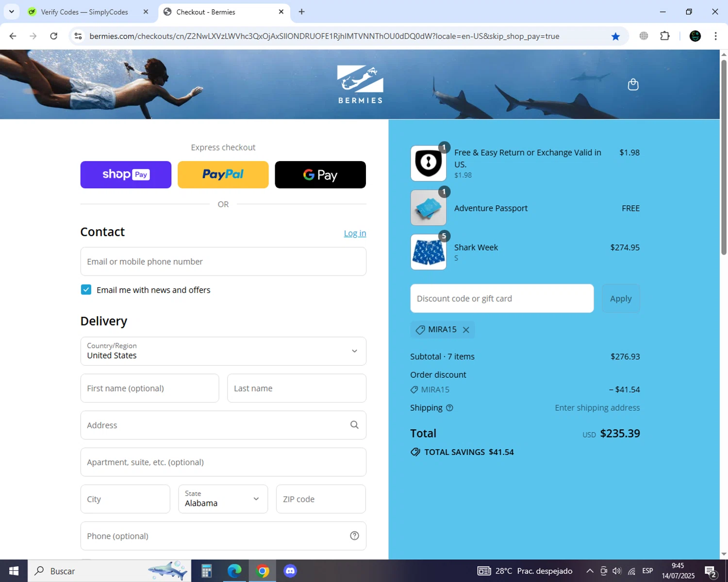Switch the ESP input language indicator
This screenshot has height=582, width=728.
point(647,571)
